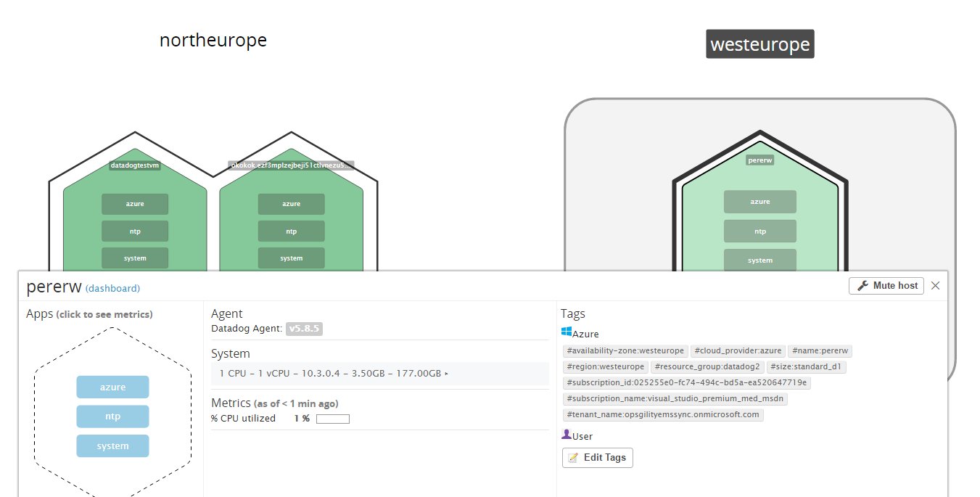Click the #tenant_name tag
The image size is (980, 497).
tap(663, 414)
